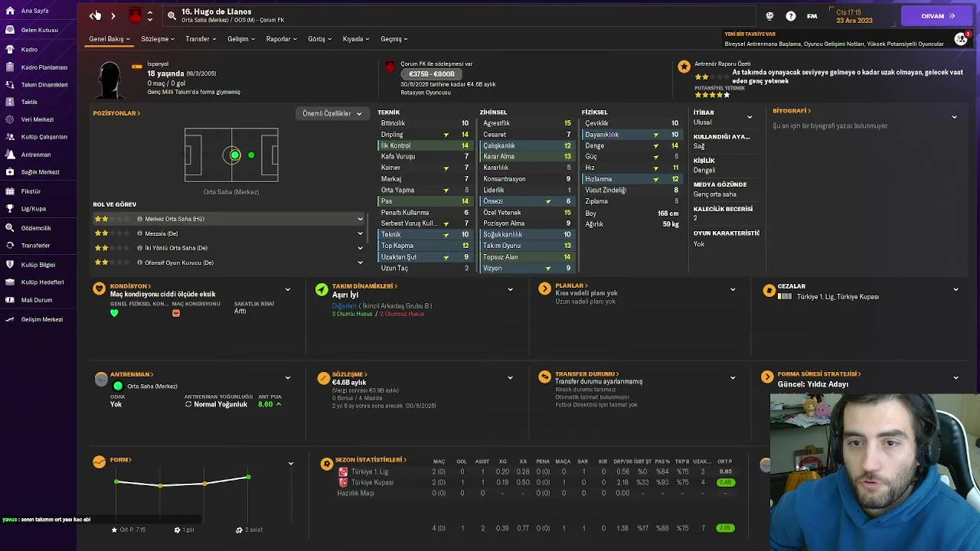Open Gelen Kutusu inbox icon
Viewport: 980px width, 551px height.
click(10, 30)
